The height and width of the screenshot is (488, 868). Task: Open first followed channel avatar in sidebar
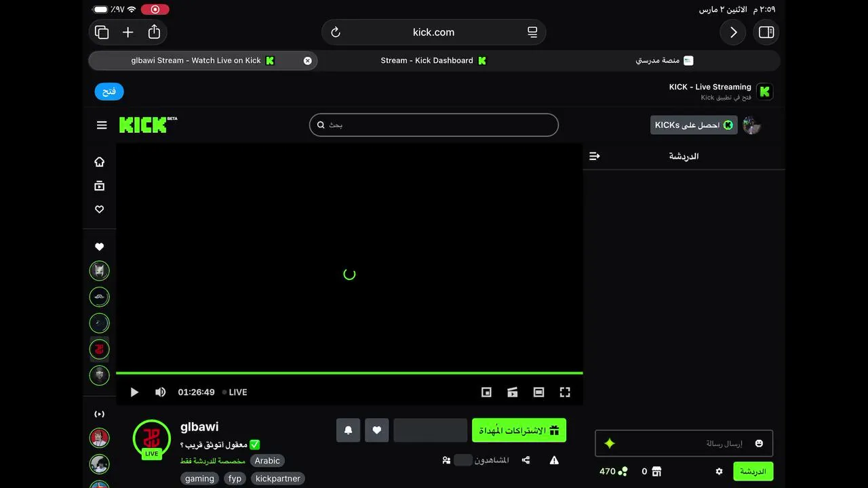click(x=100, y=271)
